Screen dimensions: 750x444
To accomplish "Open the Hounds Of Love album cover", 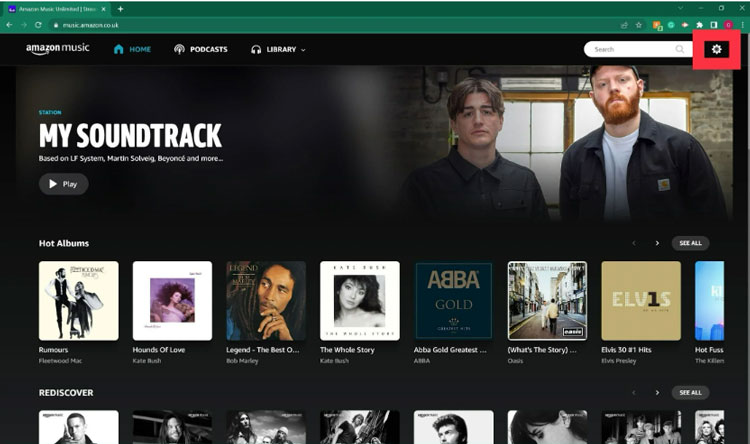I will pos(172,300).
